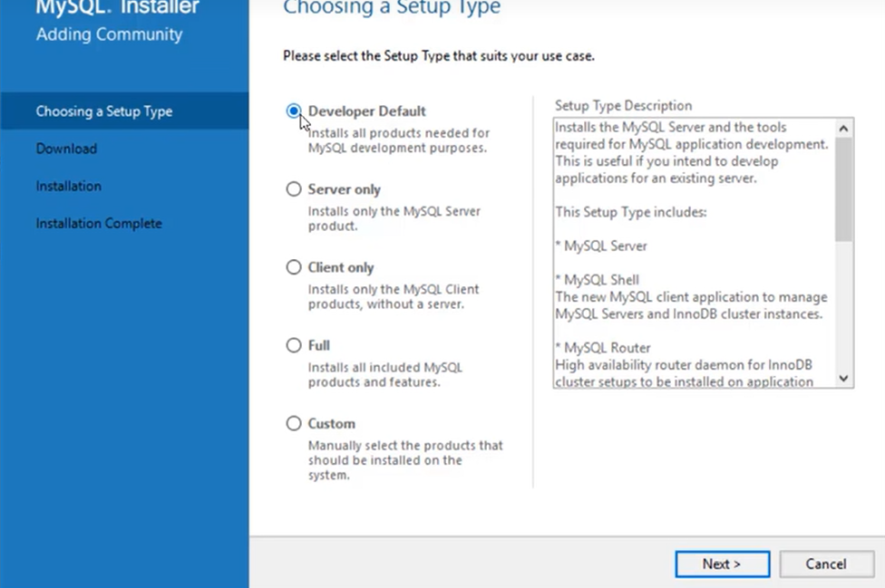
Task: Click 'Installs only the MySQL Server product.' text
Action: click(x=394, y=218)
